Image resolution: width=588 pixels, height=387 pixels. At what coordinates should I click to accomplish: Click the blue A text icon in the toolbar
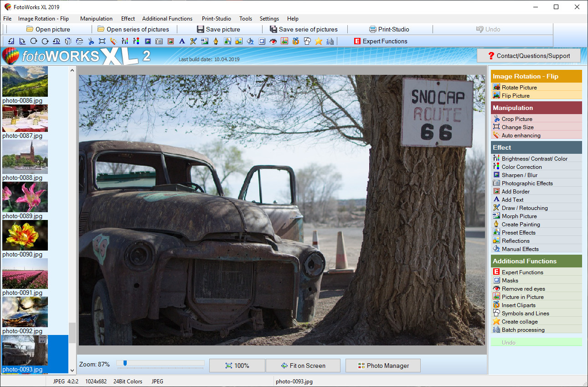coord(182,41)
